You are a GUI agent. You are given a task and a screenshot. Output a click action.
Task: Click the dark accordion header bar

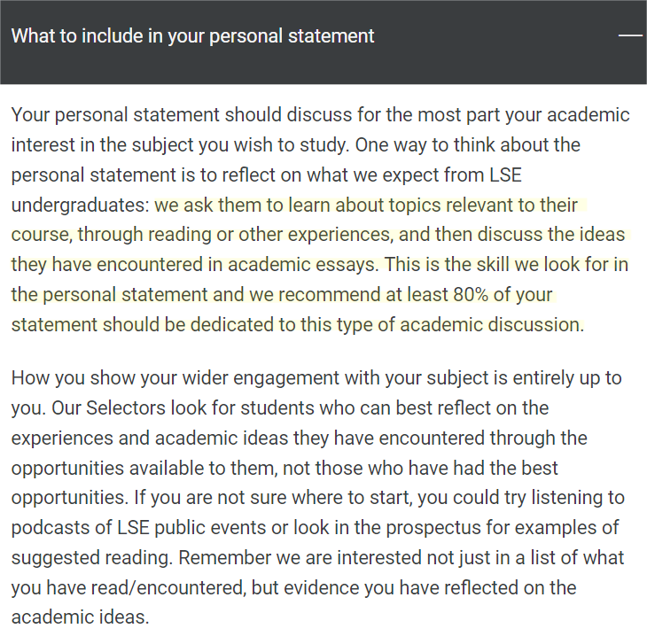click(323, 42)
